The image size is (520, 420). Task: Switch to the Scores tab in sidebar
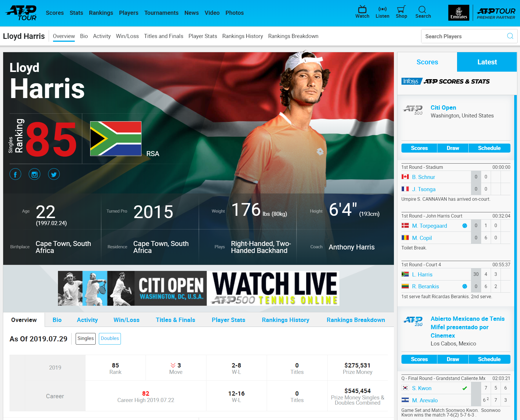427,62
